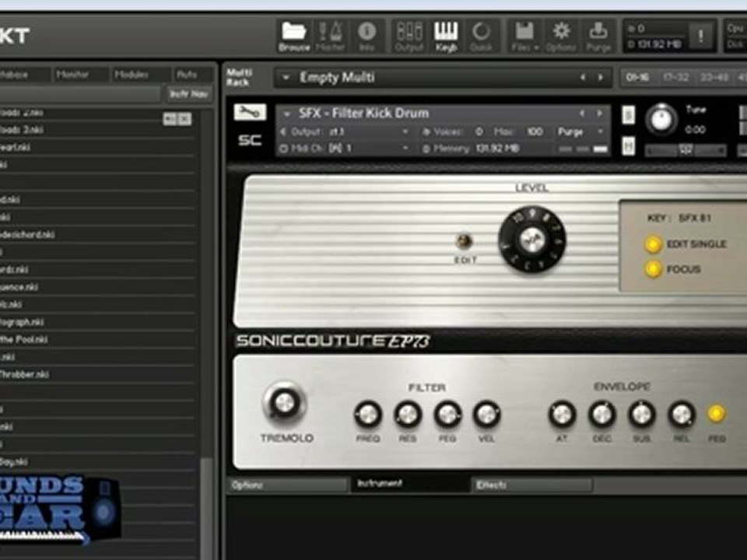747x560 pixels.
Task: Expand the Empty Multi dropdown arrow
Action: [286, 77]
